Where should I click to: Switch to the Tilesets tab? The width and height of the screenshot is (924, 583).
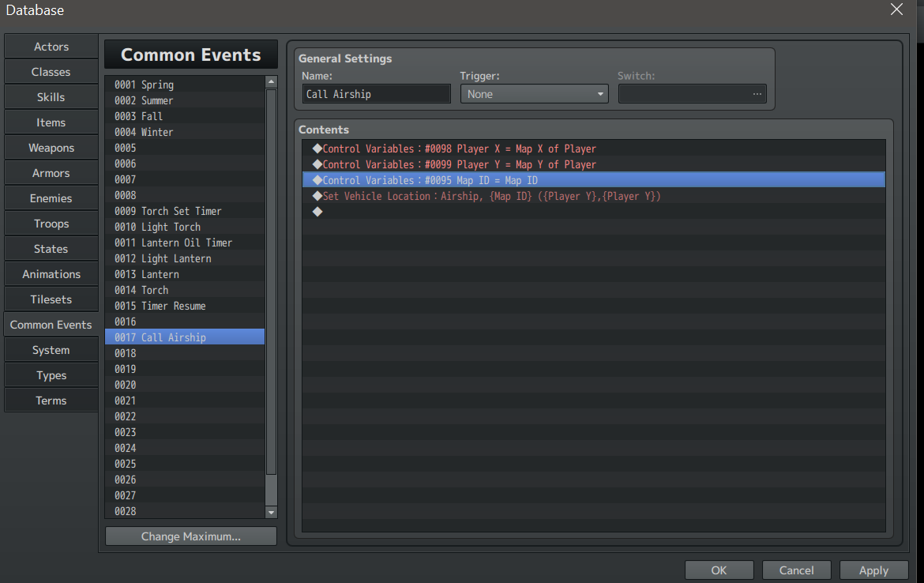point(51,299)
